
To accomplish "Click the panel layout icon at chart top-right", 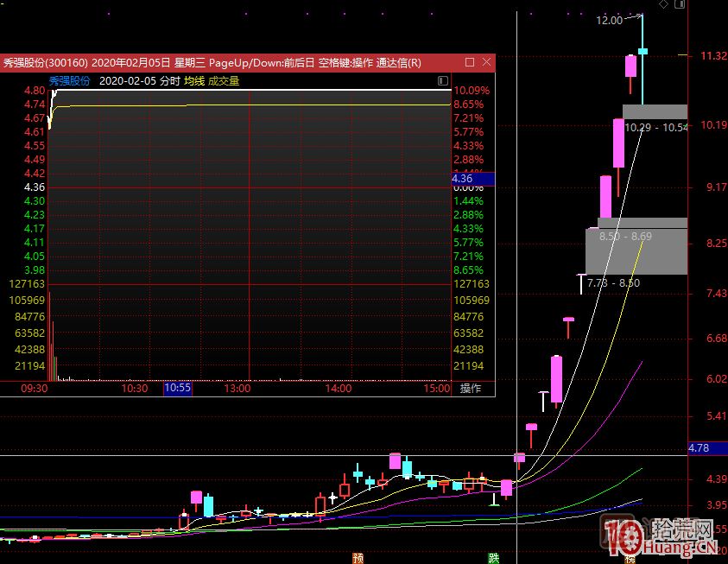I will [x=681, y=4].
